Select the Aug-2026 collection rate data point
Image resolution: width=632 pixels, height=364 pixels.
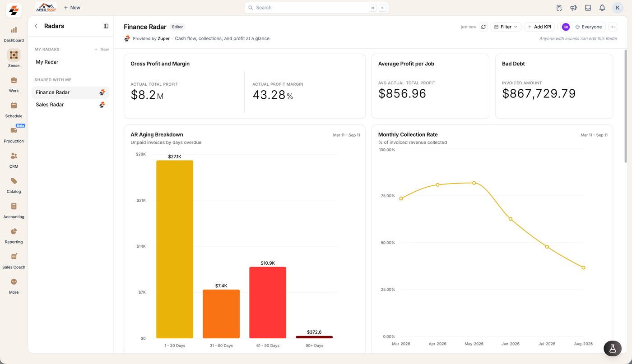(x=584, y=267)
